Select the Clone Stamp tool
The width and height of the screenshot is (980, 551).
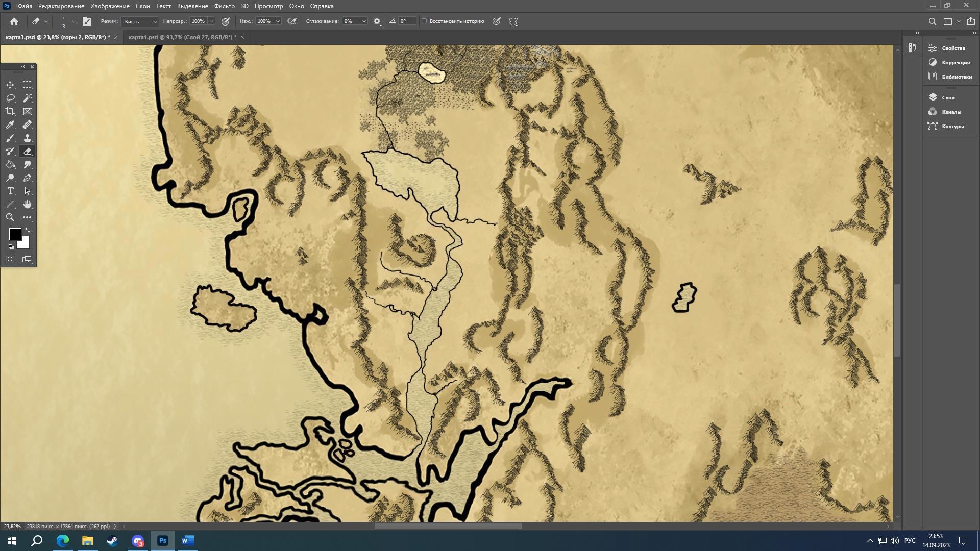click(28, 138)
